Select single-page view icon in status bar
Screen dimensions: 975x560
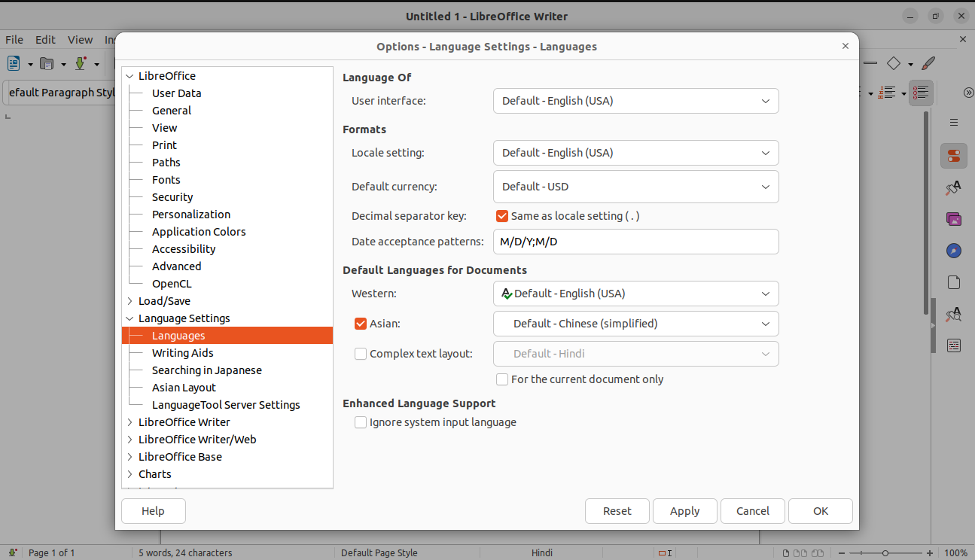(785, 553)
